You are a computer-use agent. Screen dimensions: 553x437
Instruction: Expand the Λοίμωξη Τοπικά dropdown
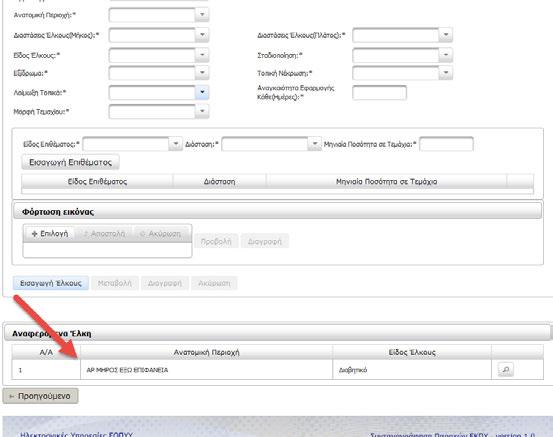[202, 92]
